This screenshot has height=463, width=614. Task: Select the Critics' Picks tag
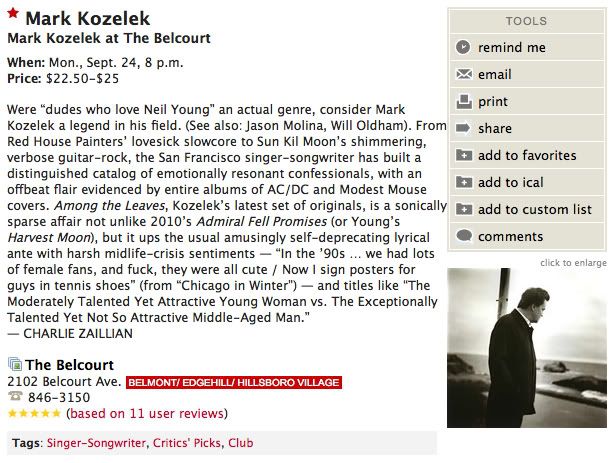pos(187,442)
